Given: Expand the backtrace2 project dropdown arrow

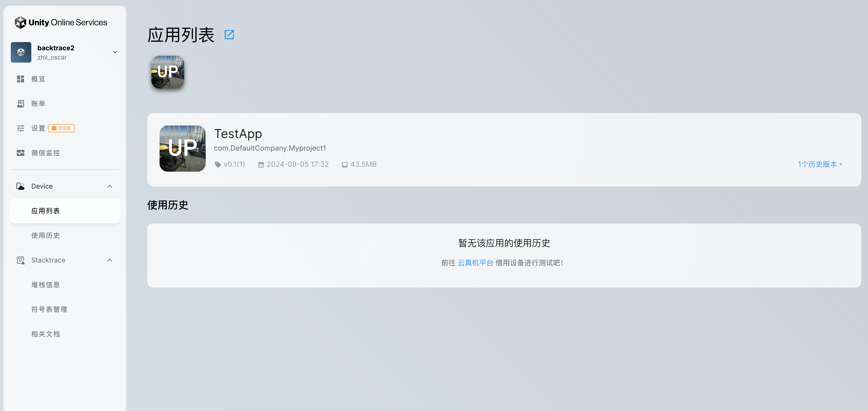Looking at the screenshot, I should tap(115, 52).
